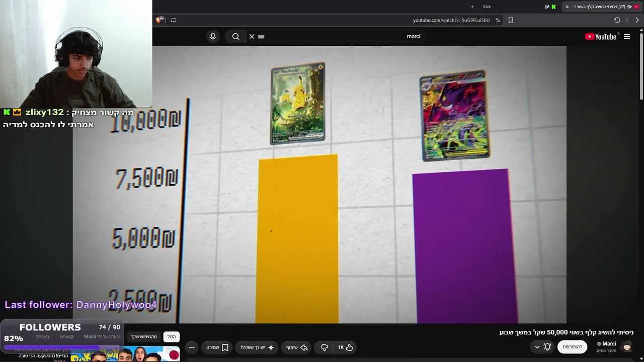Screen dimensions: 644x362
Task: Select the 'מהחיפוש שלך' filter chip
Action: [144, 337]
